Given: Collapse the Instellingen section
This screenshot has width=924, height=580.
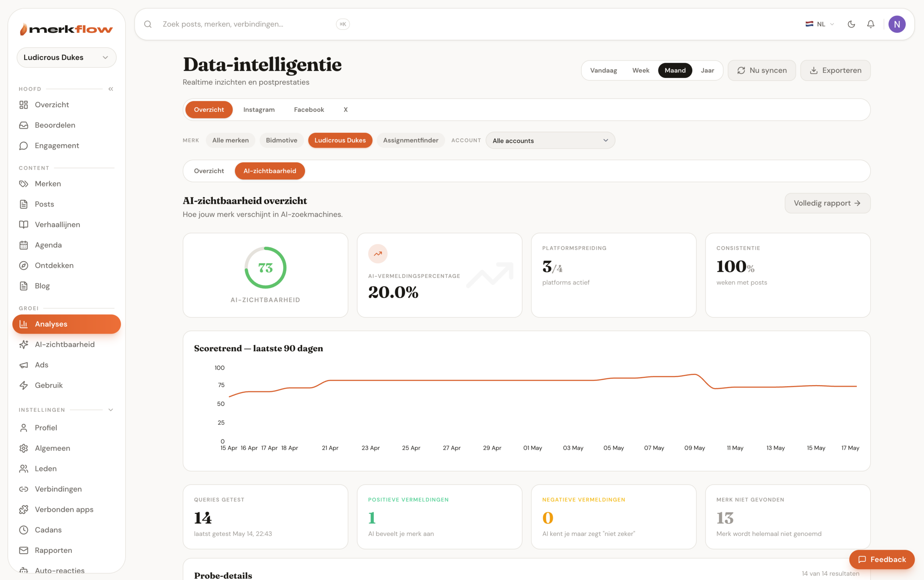Looking at the screenshot, I should 111,410.
